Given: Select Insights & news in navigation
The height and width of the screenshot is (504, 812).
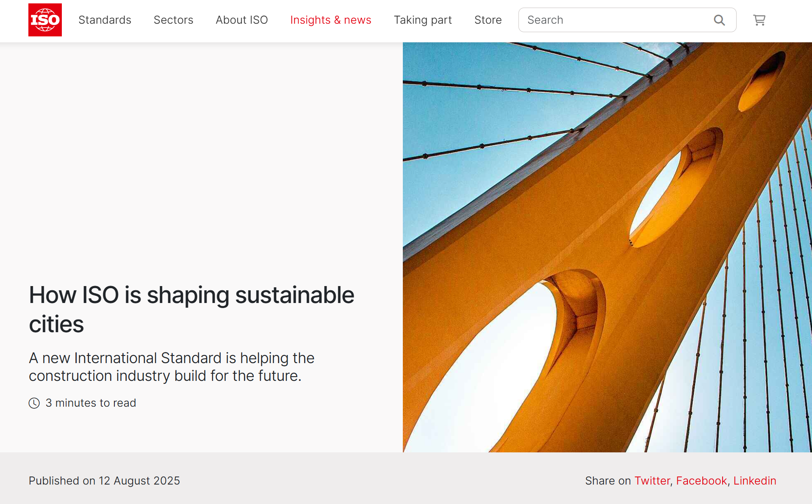Looking at the screenshot, I should (330, 20).
